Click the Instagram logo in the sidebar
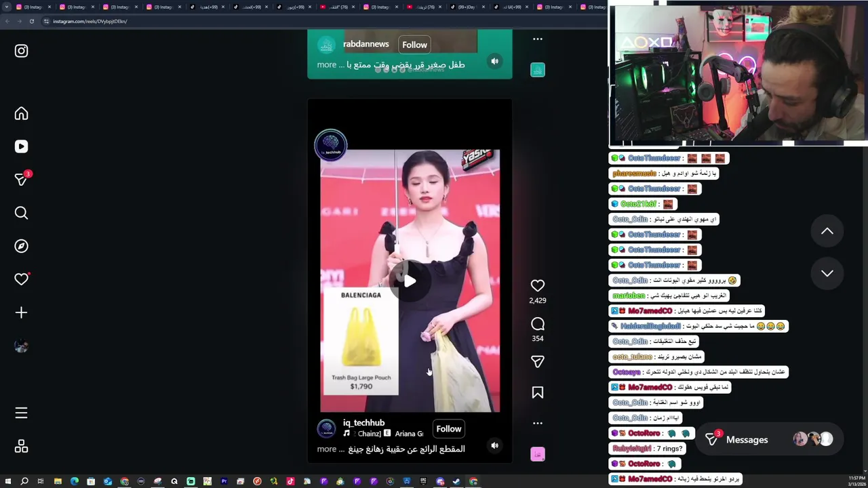Viewport: 868px width, 488px height. pos(21,51)
